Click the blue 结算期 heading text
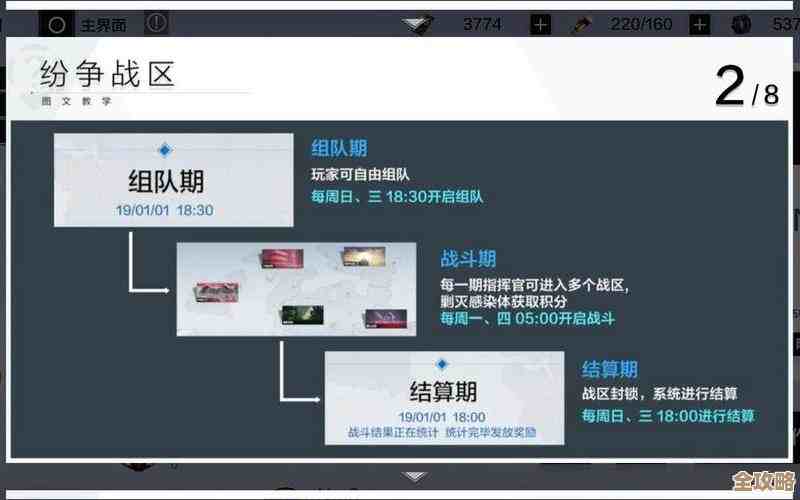Screen dimensions: 800x500 [x=610, y=369]
